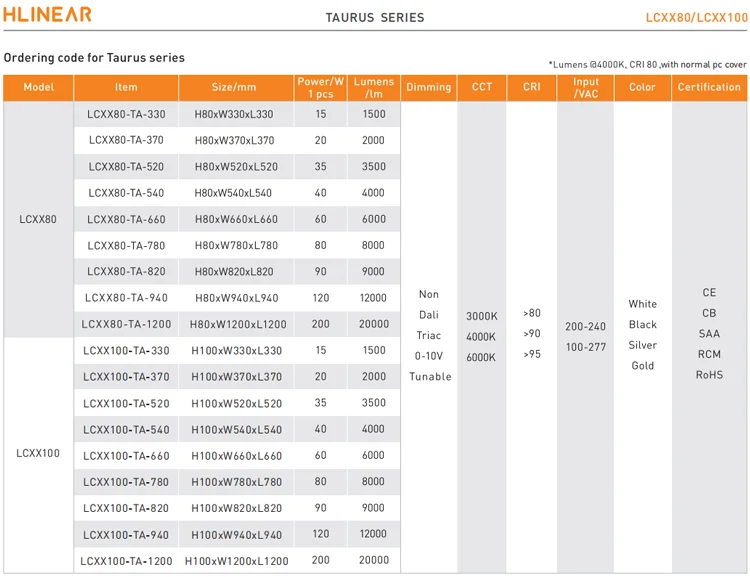The image size is (750, 577).
Task: Select size 'H100xW520xL520'
Action: 236,403
